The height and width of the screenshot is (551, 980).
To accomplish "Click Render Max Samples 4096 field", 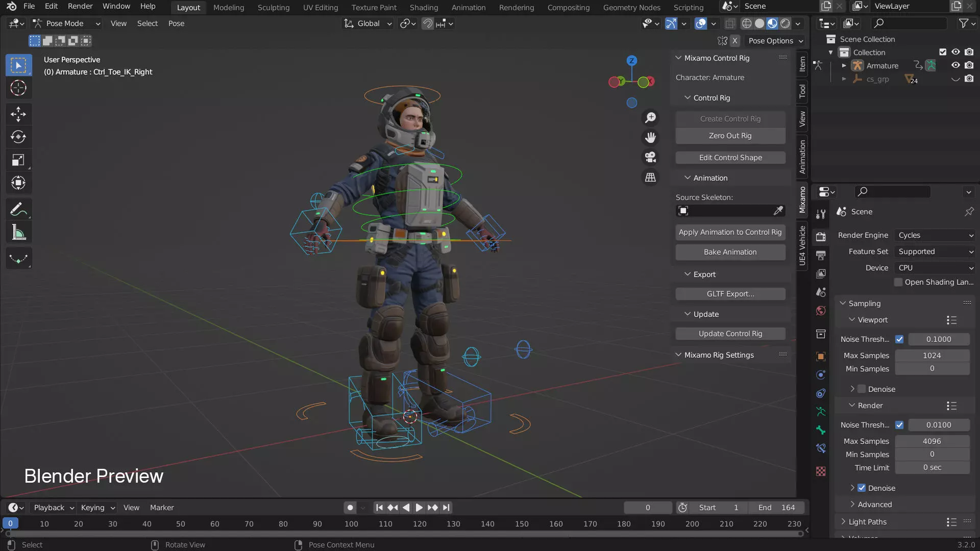I will tap(932, 441).
